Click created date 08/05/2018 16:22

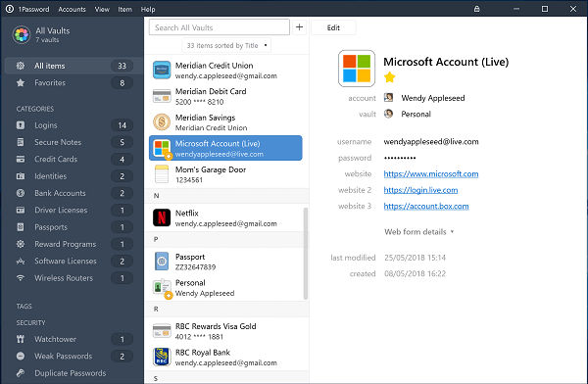click(x=415, y=273)
